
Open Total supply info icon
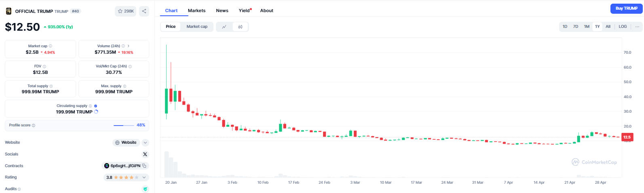click(51, 86)
